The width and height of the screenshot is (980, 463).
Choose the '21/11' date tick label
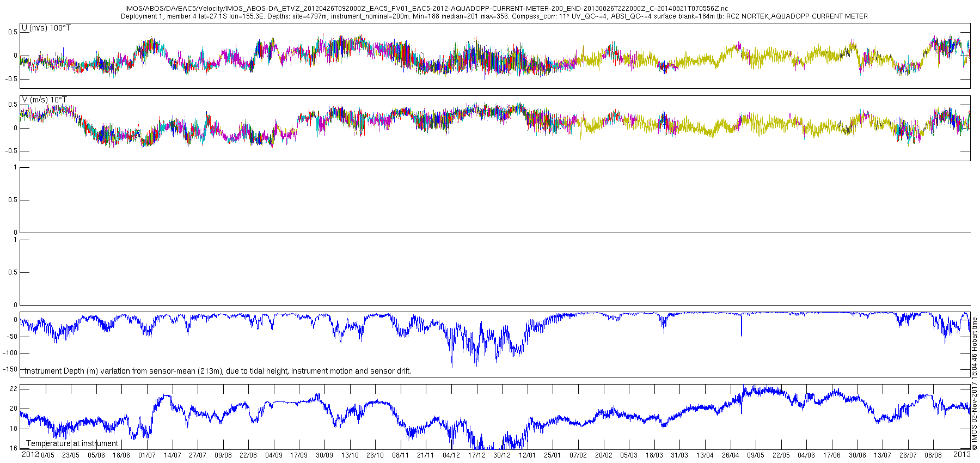(426, 455)
